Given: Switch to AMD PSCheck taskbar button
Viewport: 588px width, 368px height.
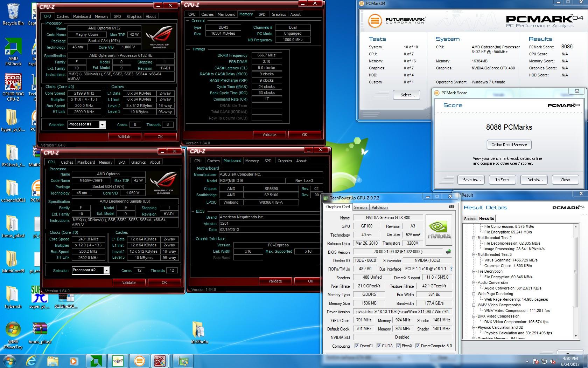Looking at the screenshot, I should tap(96, 361).
